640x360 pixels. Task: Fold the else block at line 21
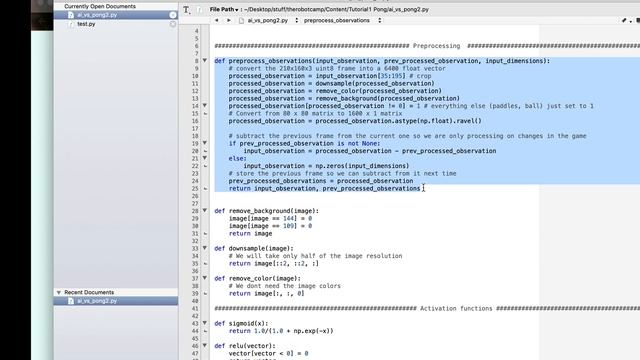(x=205, y=158)
